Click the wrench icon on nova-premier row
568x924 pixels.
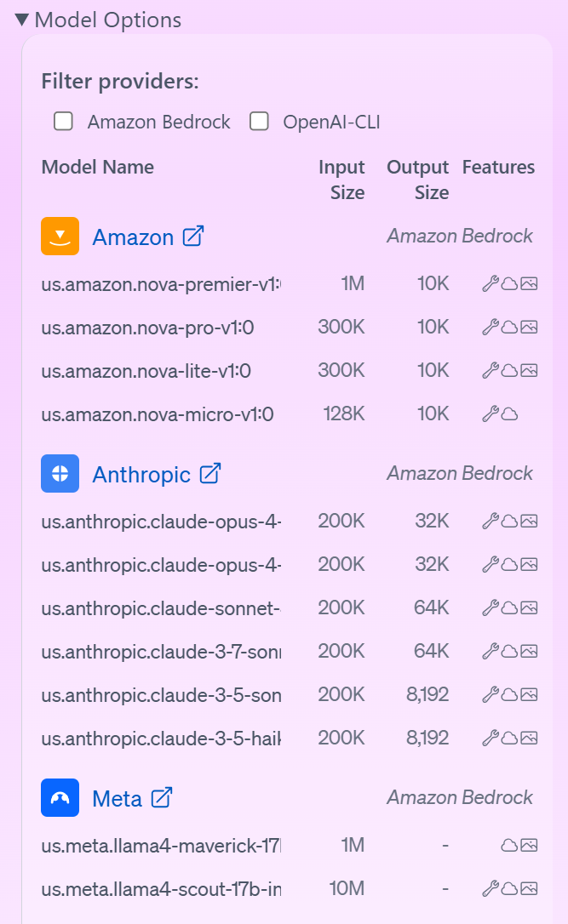(x=492, y=283)
